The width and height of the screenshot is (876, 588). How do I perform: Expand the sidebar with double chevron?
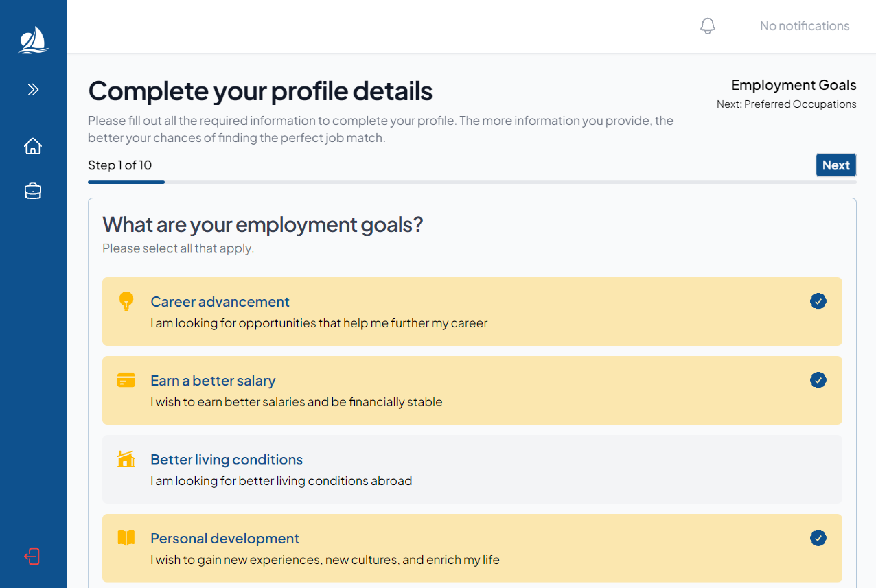33,90
